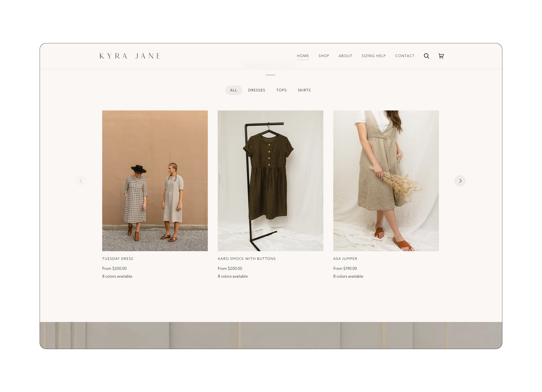
Task: Click '8 colors available' under Aaro Smock
Action: click(x=233, y=276)
